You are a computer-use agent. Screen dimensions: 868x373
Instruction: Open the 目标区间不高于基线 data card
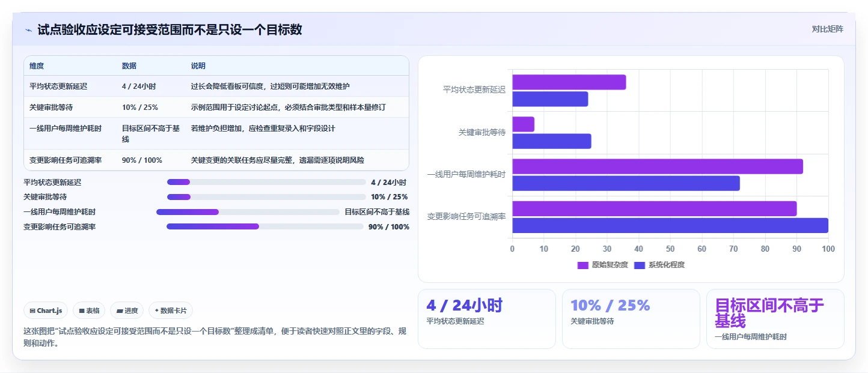[775, 319]
